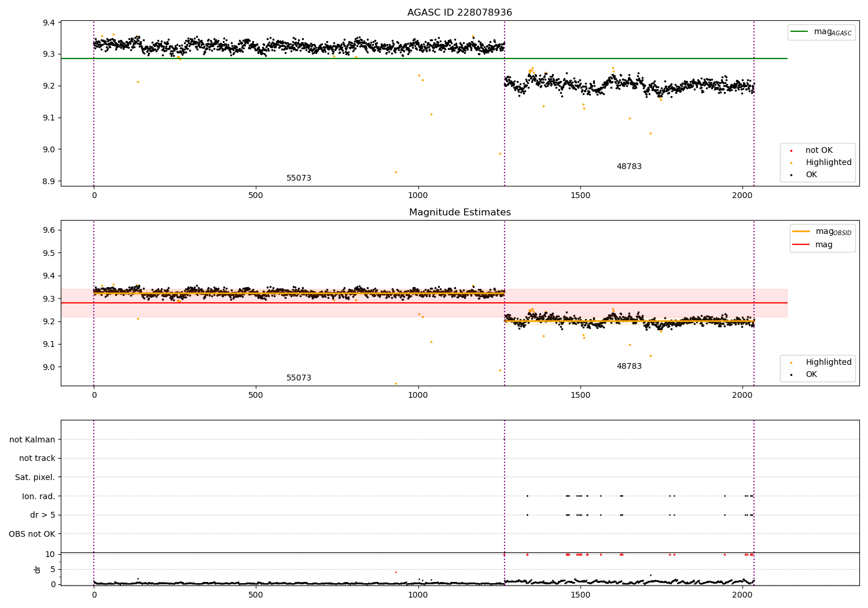Click the "5" tick on the dr axis
This screenshot has width=868, height=608.
(53, 570)
